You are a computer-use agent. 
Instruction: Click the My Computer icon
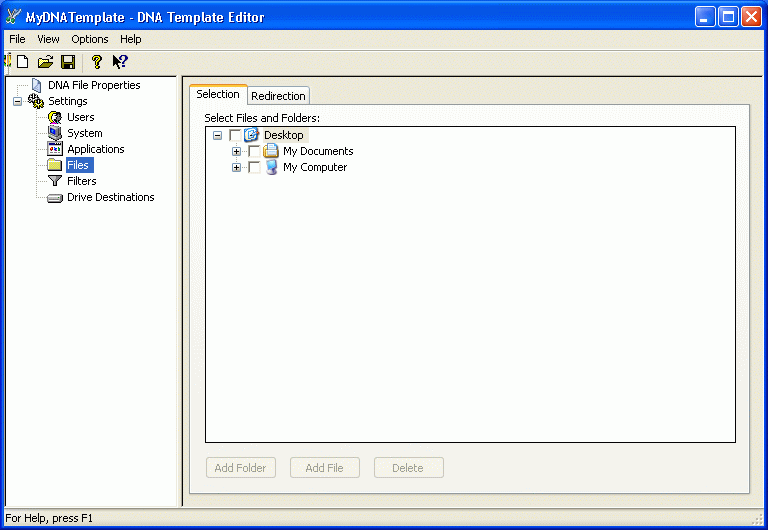tap(271, 167)
